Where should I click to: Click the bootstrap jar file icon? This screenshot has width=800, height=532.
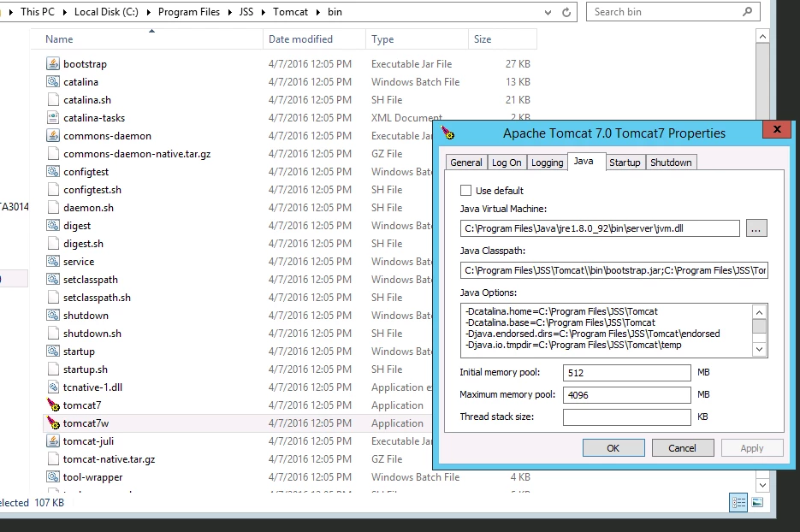tap(53, 64)
